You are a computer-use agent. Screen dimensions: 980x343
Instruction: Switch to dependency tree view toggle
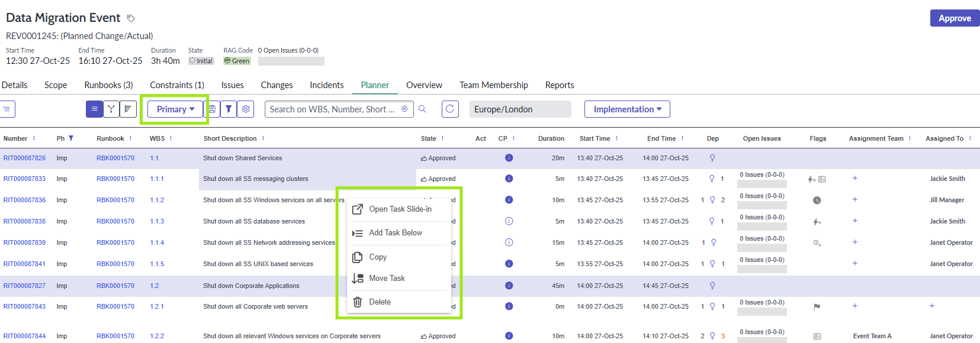111,109
